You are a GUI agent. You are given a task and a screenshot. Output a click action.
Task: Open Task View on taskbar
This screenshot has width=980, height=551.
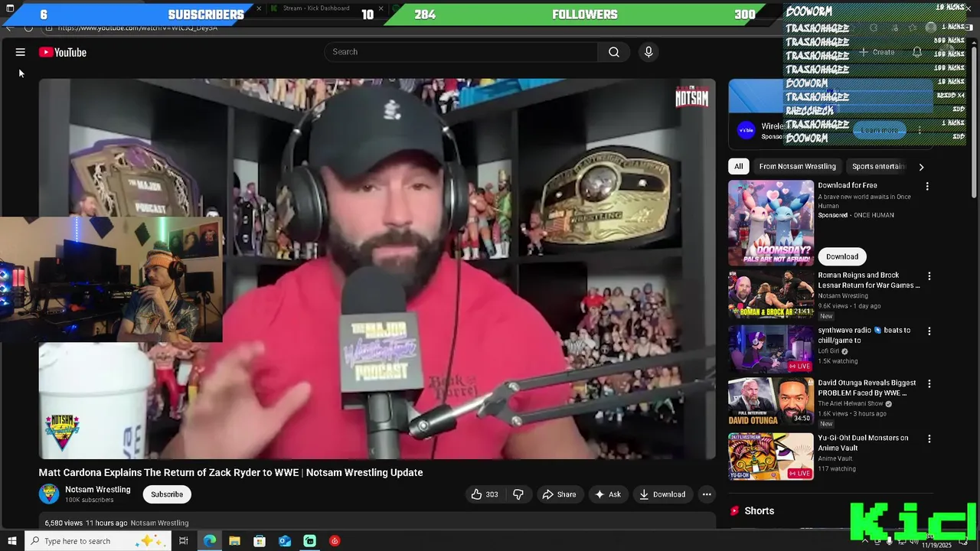tap(184, 541)
